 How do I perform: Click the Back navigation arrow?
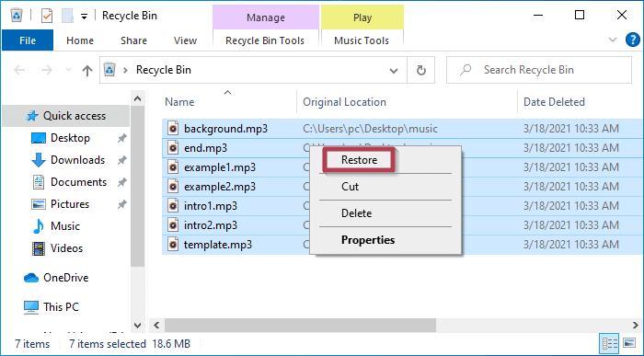[19, 70]
